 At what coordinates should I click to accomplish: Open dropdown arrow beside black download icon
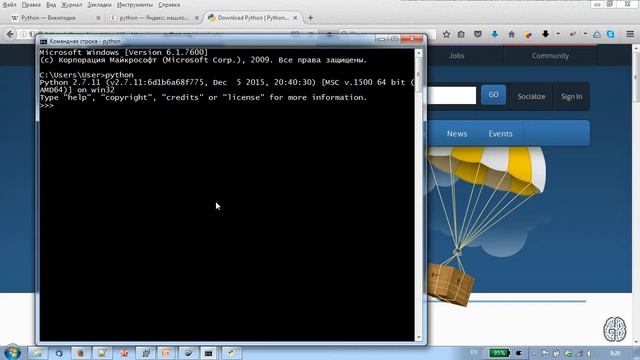point(558,34)
